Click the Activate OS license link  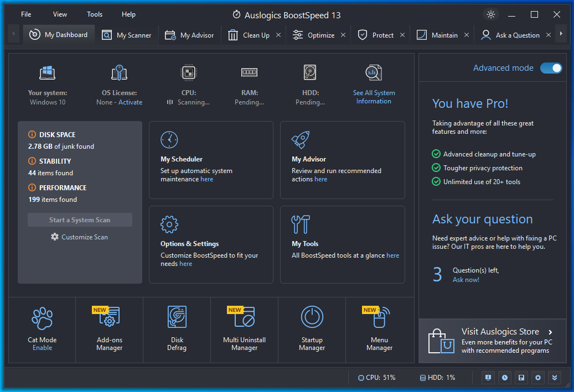(x=130, y=102)
